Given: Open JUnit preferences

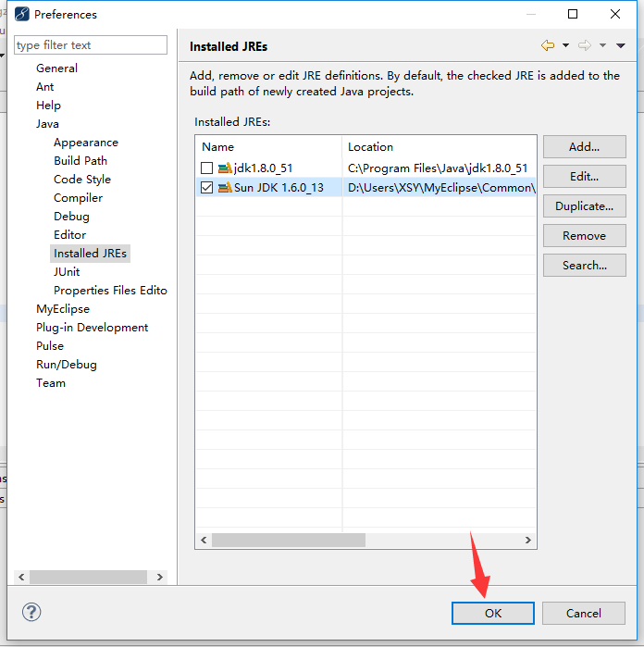Looking at the screenshot, I should (67, 272).
